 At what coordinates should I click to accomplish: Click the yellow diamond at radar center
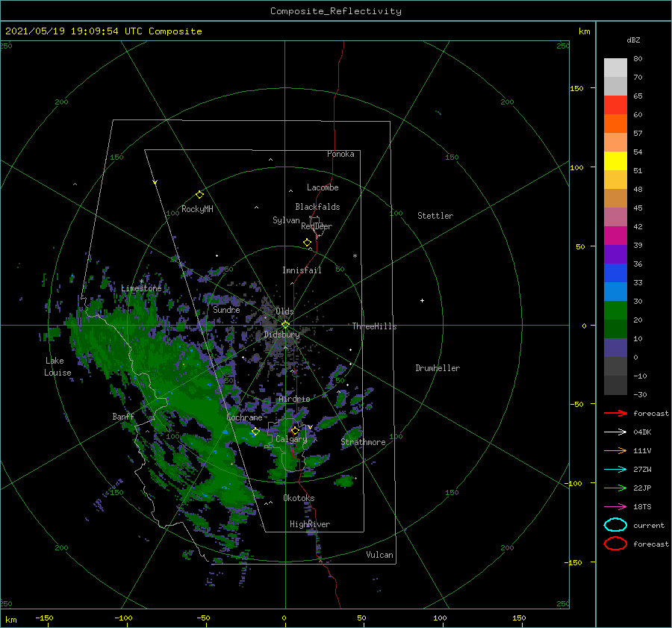[285, 325]
